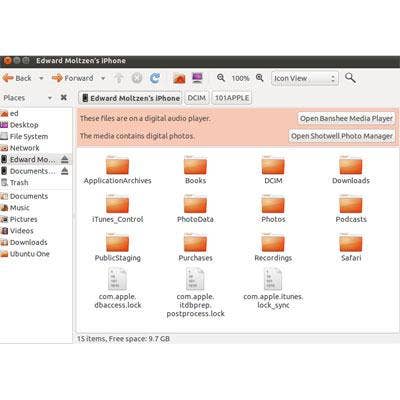The image size is (400, 400).
Task: Click the Reload toolbar icon
Action: pos(155,78)
